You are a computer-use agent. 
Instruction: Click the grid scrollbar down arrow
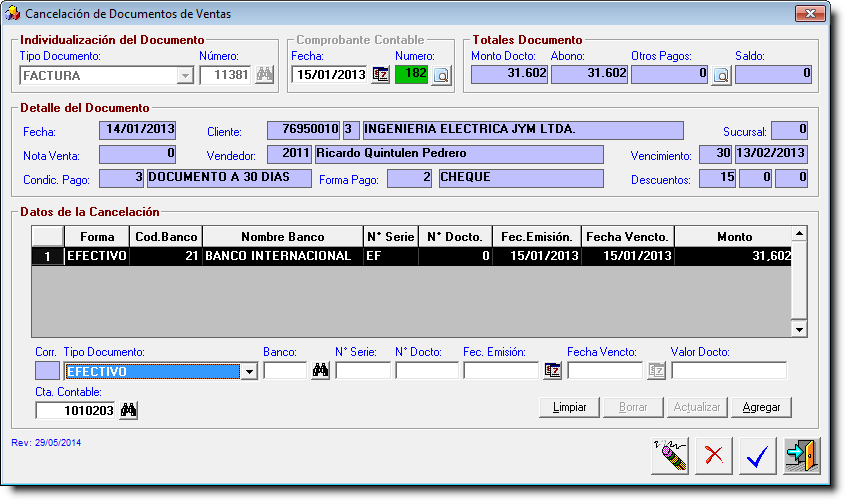pyautogui.click(x=799, y=329)
